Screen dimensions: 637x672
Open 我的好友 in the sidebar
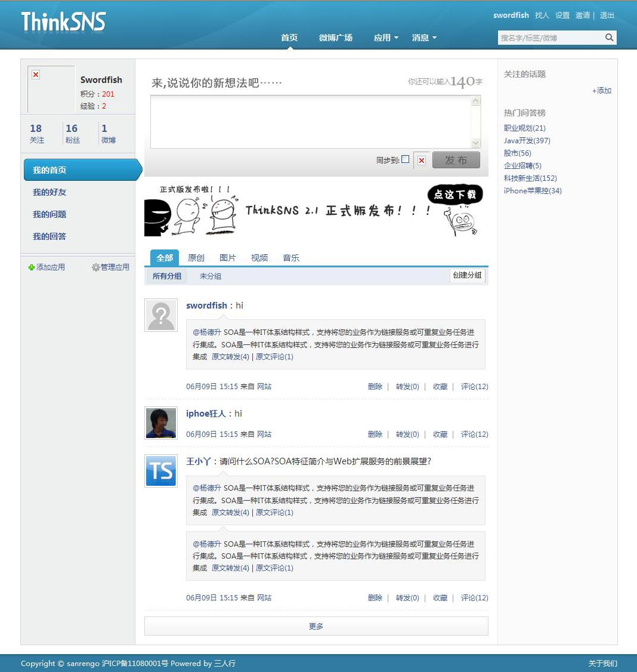pyautogui.click(x=50, y=192)
